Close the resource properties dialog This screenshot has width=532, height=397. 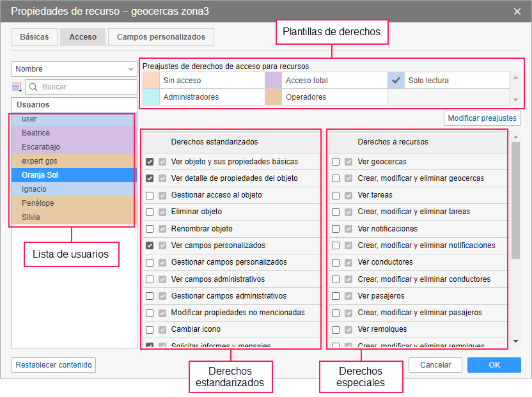[x=517, y=12]
